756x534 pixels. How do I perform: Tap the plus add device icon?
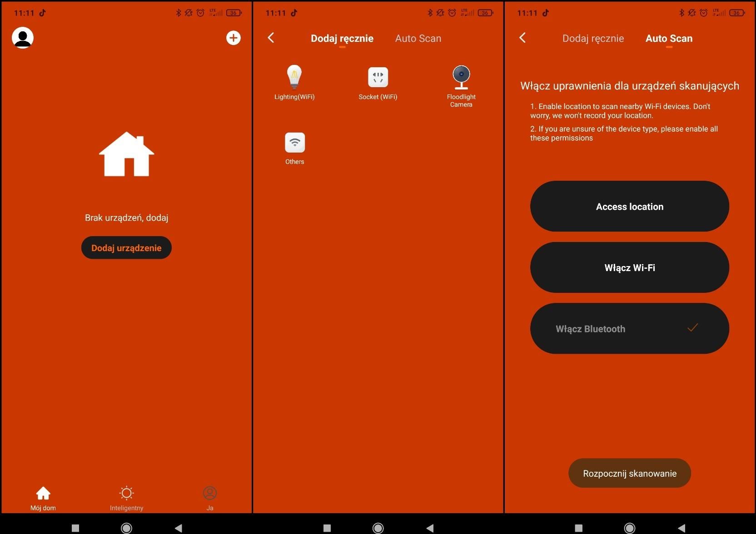tap(233, 38)
